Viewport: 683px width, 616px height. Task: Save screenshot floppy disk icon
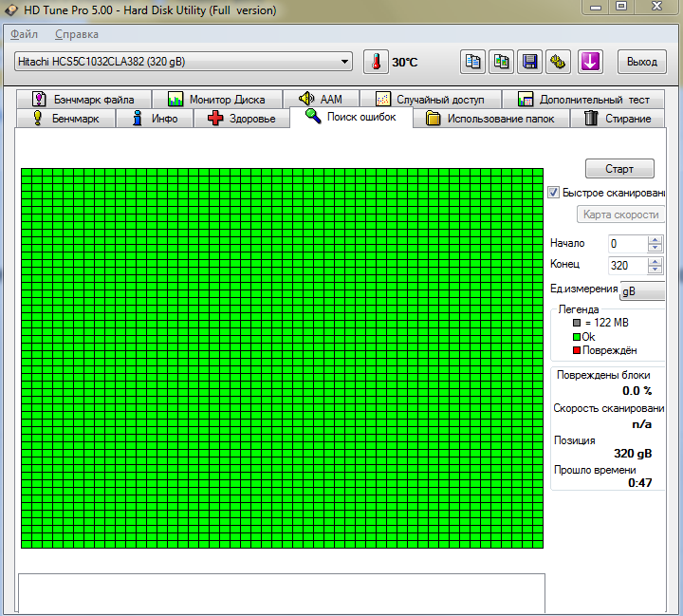[x=529, y=62]
